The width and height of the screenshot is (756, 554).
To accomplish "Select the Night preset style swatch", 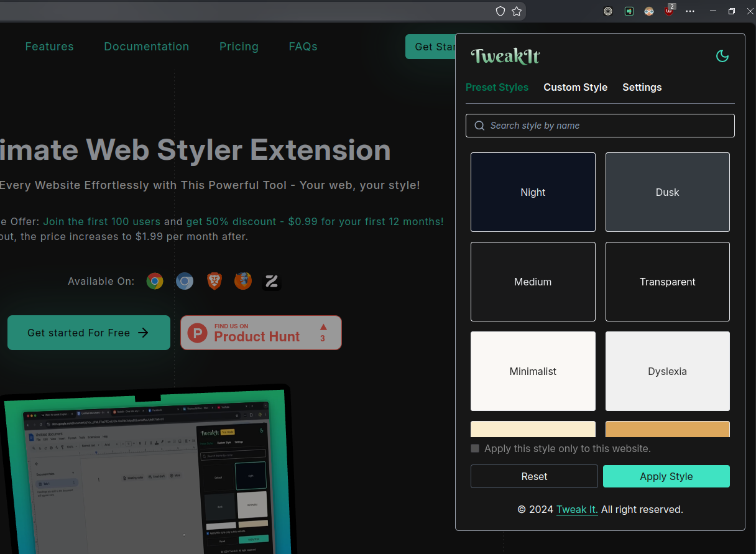I will click(x=533, y=192).
